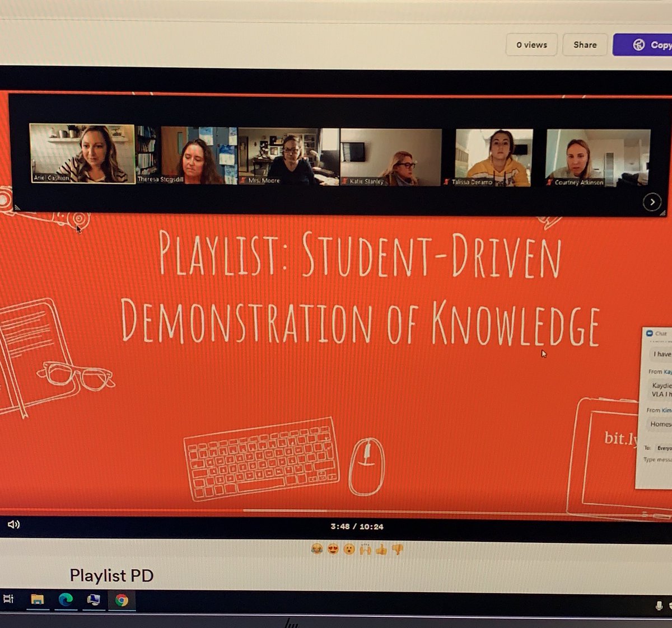
Task: Click the microphone icon in system tray
Action: click(659, 606)
